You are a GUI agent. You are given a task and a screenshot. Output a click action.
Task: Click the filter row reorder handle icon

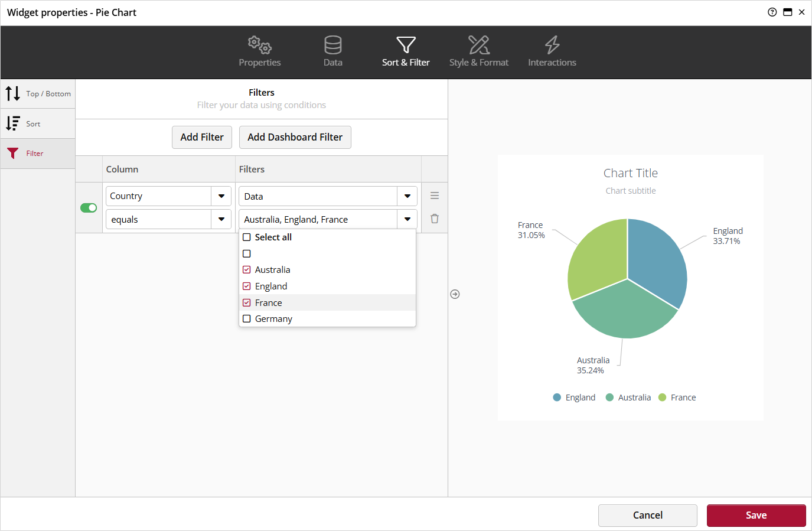[x=435, y=196]
